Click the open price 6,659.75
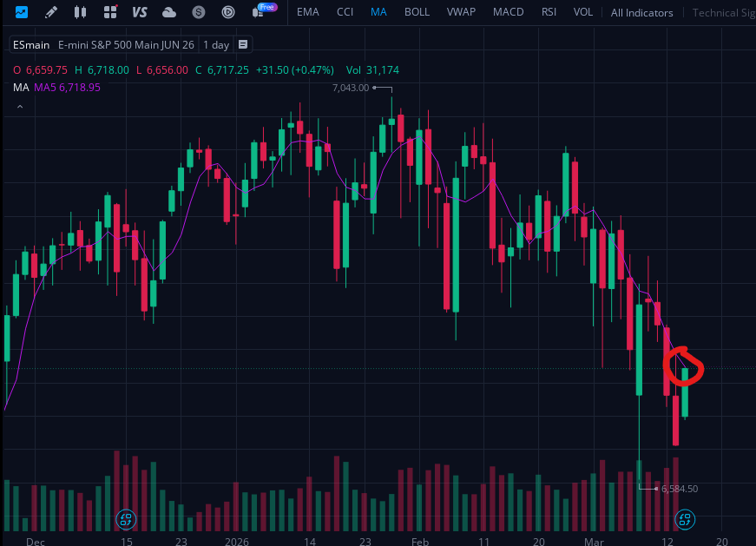Image resolution: width=756 pixels, height=546 pixels. [47, 70]
